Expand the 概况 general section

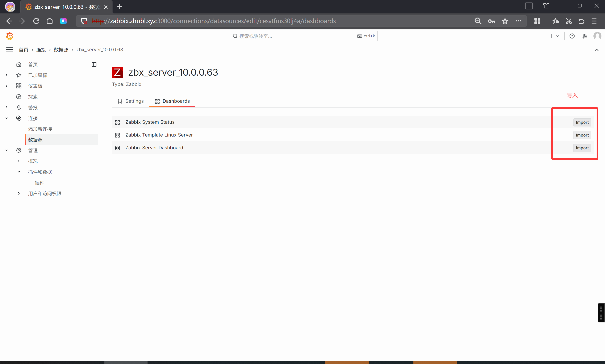click(19, 161)
